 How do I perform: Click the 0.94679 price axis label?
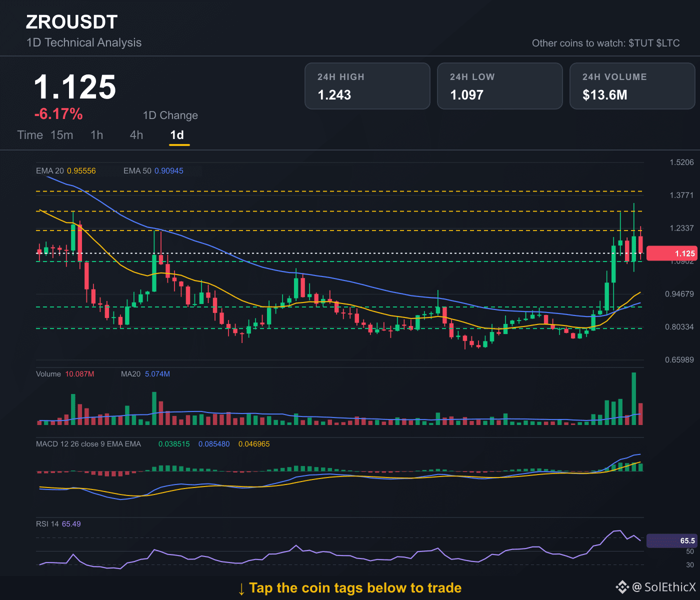pos(679,294)
